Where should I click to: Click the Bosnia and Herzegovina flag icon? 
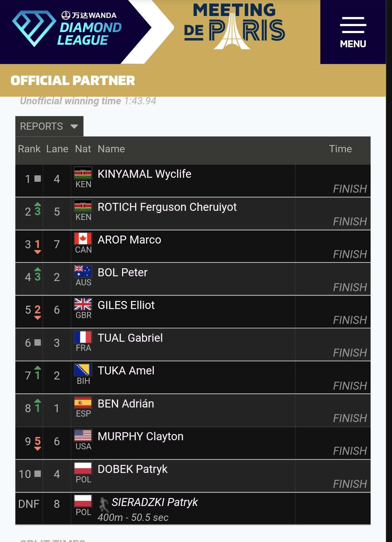(x=83, y=370)
